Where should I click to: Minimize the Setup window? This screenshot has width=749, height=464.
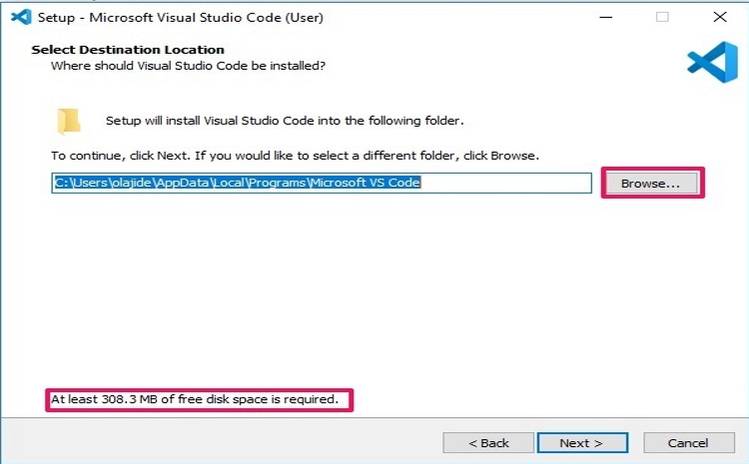[606, 17]
